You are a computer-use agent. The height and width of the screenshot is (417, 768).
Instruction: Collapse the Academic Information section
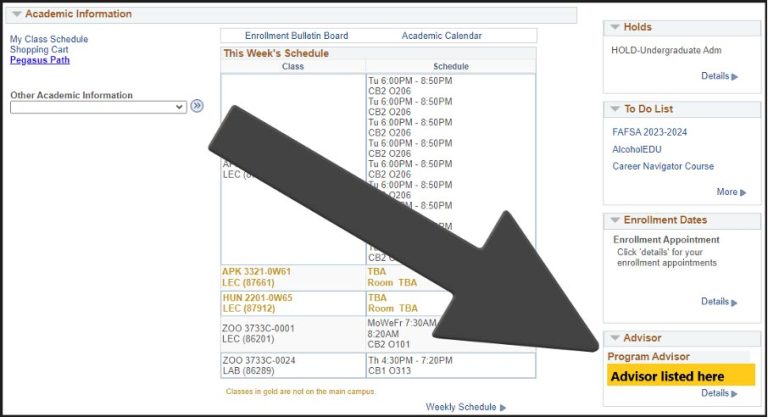17,14
